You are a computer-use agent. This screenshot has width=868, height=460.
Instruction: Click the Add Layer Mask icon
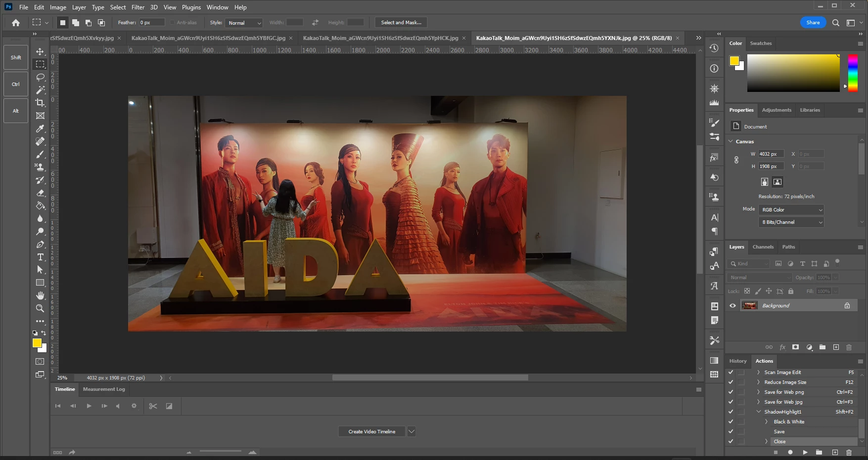click(x=795, y=347)
